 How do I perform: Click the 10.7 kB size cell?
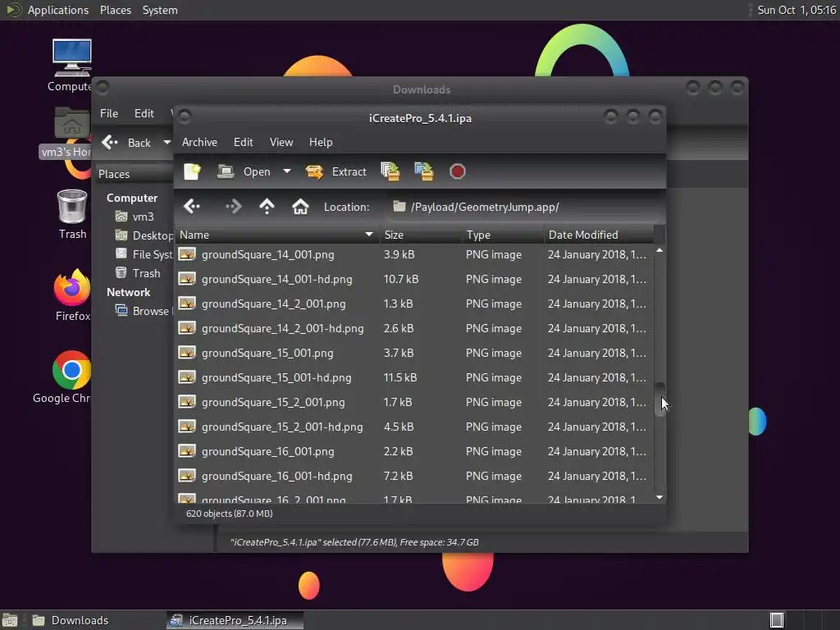coord(400,279)
